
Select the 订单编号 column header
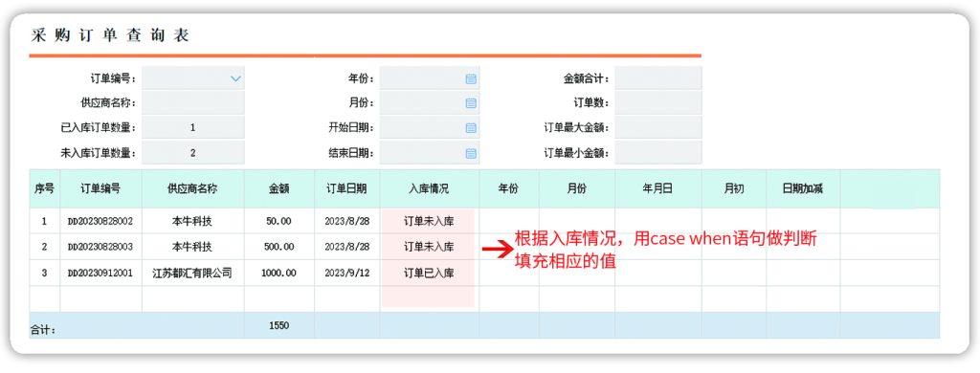coord(100,188)
